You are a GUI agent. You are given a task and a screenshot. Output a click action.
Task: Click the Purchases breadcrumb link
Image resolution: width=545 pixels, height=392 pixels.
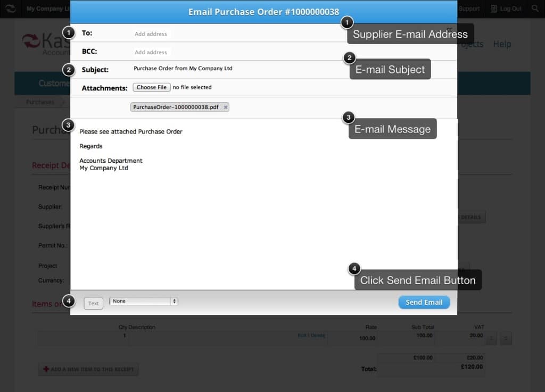coord(40,102)
